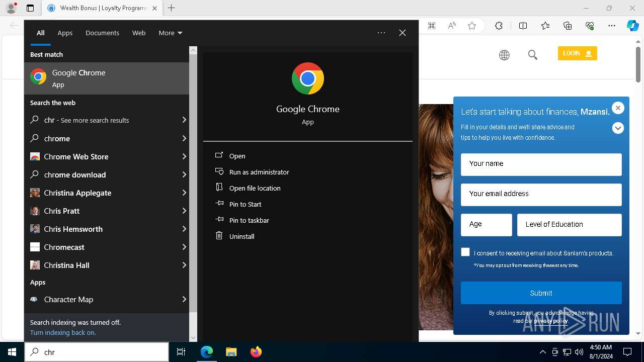Collapse the finances form with chevron

618,128
